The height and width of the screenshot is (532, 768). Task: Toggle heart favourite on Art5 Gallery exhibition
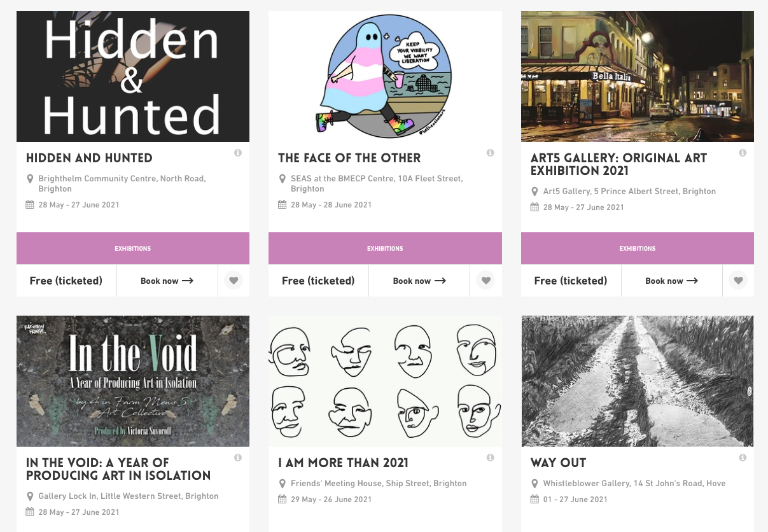coord(738,281)
